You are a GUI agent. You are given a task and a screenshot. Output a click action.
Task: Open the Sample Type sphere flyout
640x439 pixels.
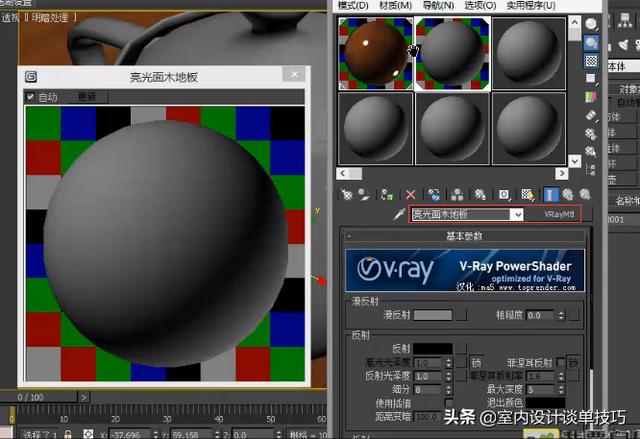(x=591, y=24)
